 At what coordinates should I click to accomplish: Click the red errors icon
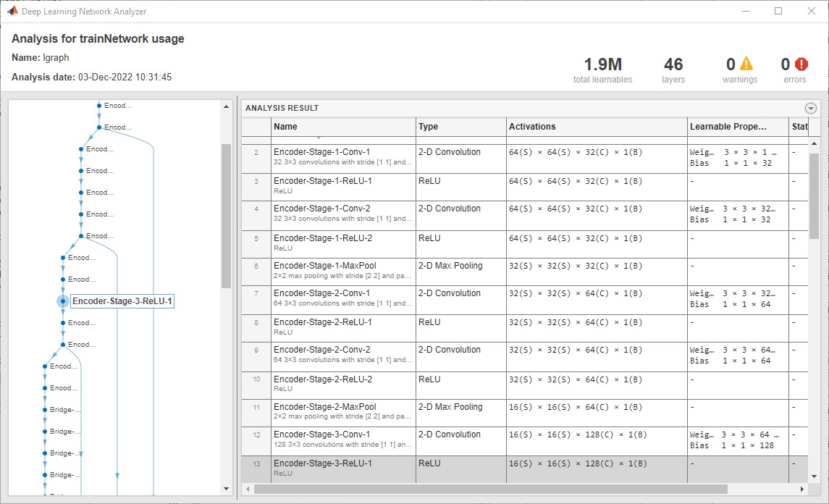(801, 64)
